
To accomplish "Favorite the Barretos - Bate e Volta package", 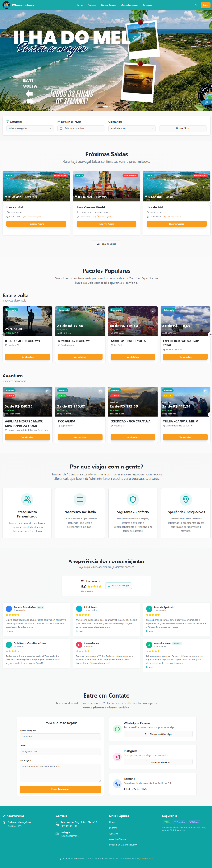I will coord(153,311).
